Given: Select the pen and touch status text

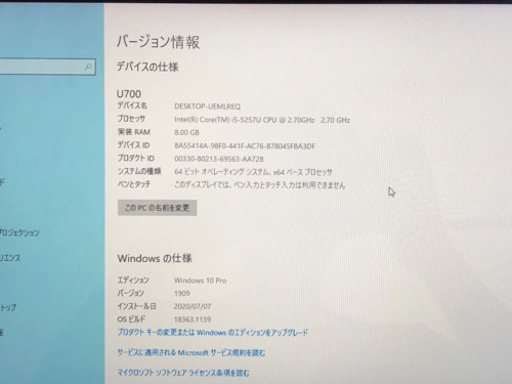Looking at the screenshot, I should [259, 185].
